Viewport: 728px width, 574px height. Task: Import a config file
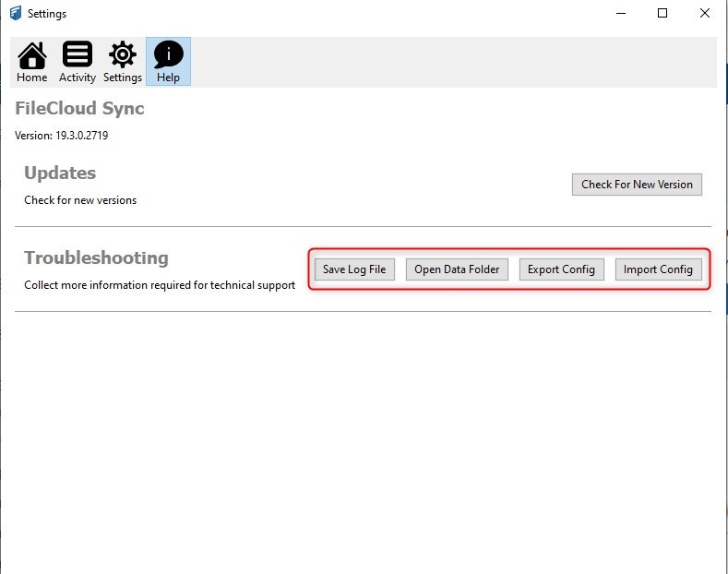point(658,269)
